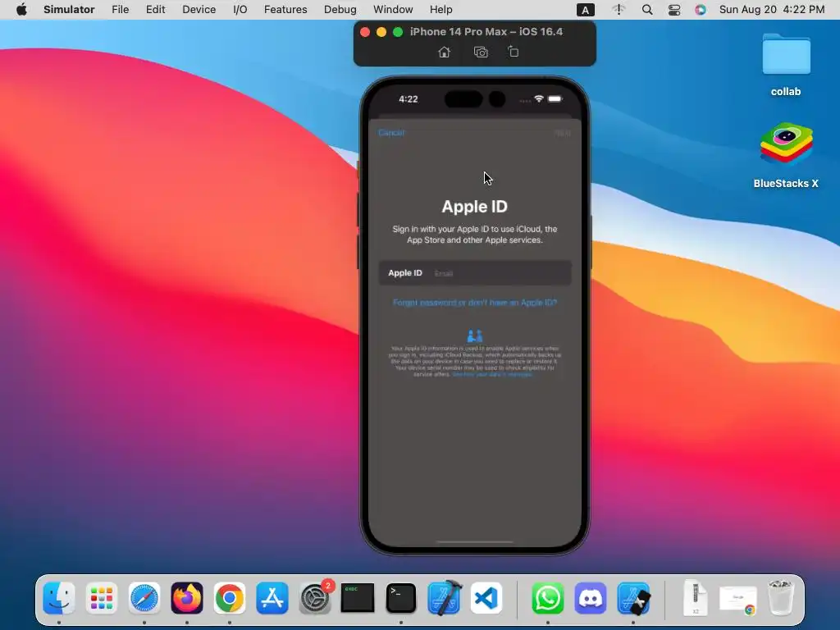Open the I/O menu

[x=240, y=10]
